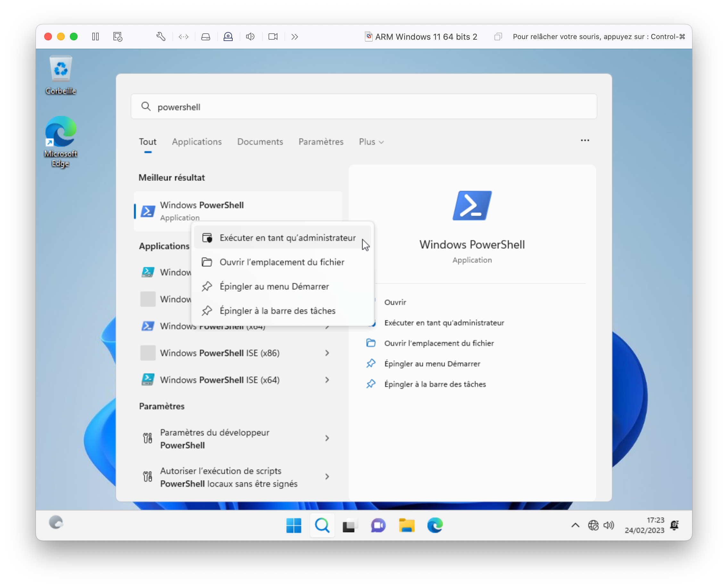Open the Plus dropdown filter

click(x=371, y=142)
